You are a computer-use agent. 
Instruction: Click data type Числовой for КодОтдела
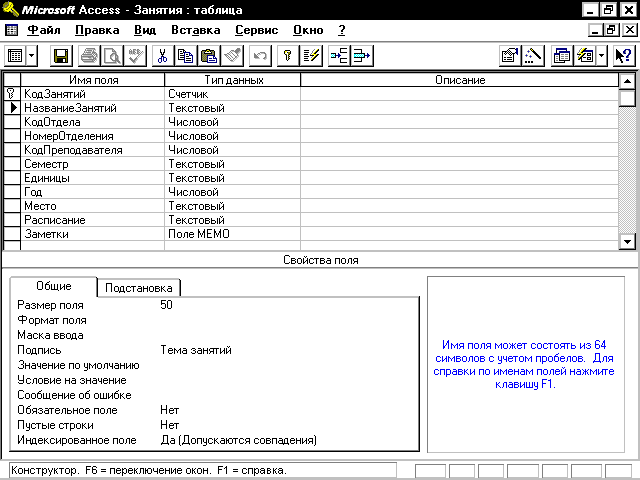(232, 122)
